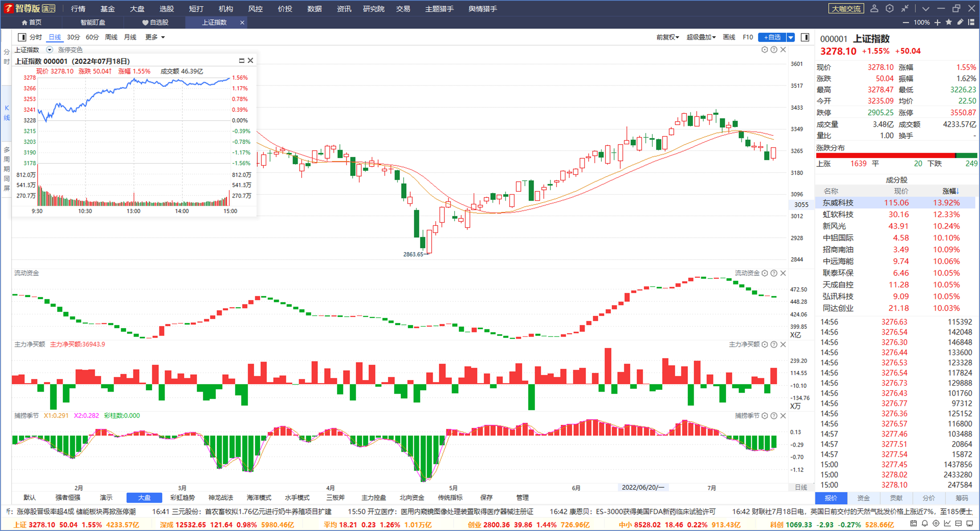Open help icon for 主力净买额 indicator
The image size is (980, 531).
774,344
